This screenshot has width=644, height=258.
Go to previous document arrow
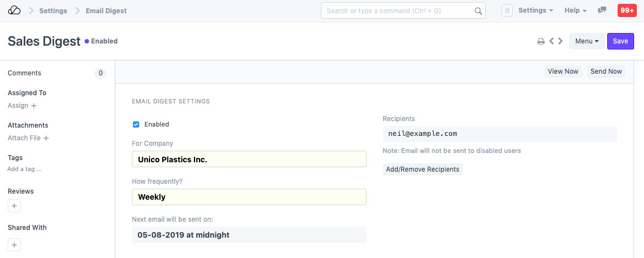click(551, 41)
